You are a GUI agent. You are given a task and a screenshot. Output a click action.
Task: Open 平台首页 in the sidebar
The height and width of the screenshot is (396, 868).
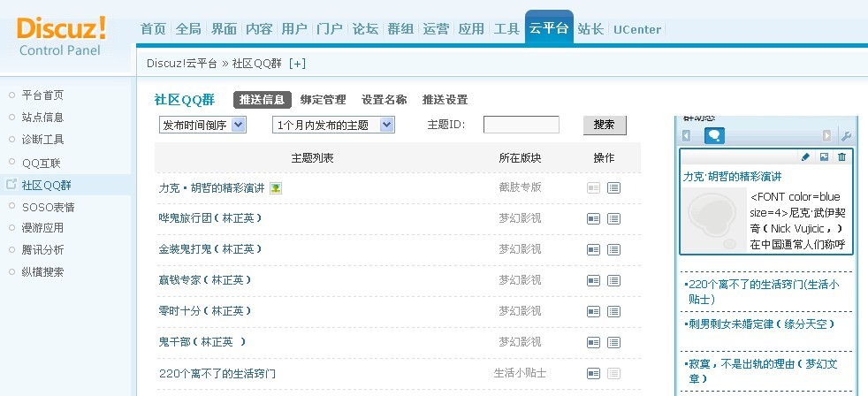(42, 95)
